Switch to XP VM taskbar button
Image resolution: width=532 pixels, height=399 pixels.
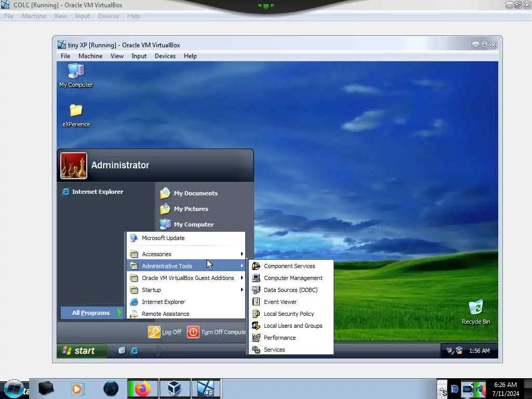click(x=206, y=389)
